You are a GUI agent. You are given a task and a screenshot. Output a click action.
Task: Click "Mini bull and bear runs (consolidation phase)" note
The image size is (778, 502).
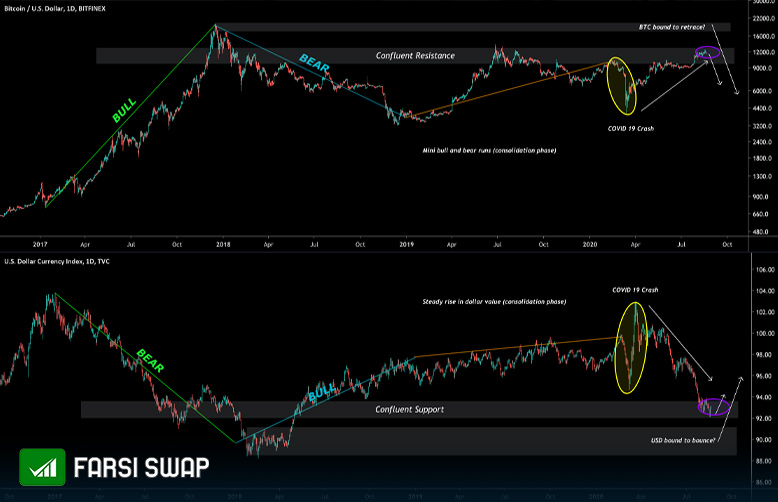tap(489, 150)
